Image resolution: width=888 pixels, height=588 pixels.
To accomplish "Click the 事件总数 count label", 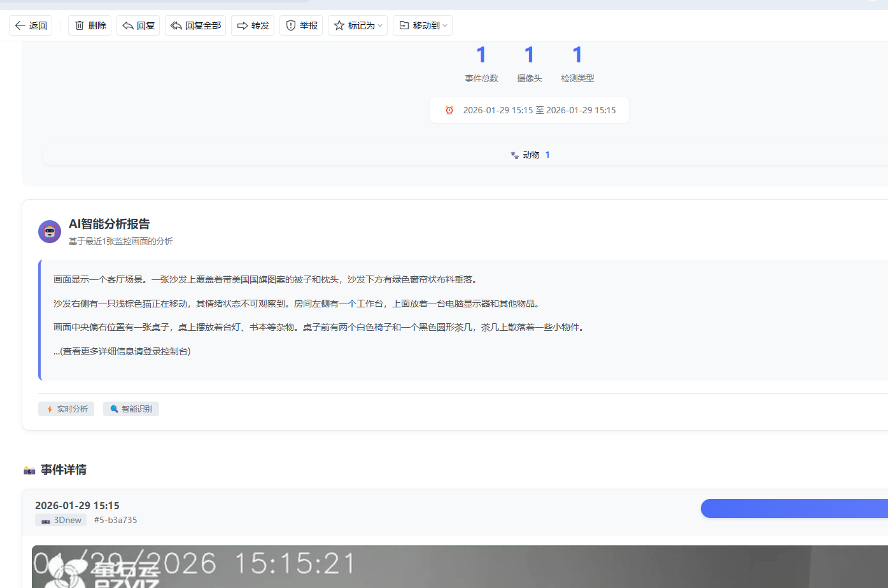I will tap(481, 78).
